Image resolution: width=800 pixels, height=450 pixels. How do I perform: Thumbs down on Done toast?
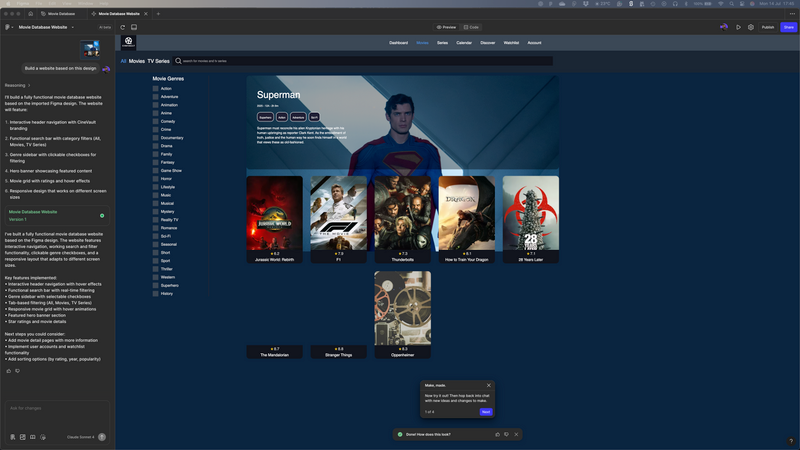point(507,434)
